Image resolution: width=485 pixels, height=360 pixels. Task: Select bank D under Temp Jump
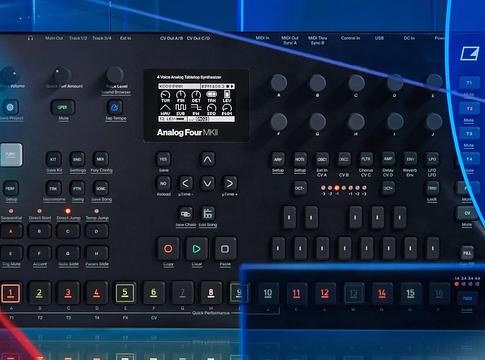[x=97, y=231]
